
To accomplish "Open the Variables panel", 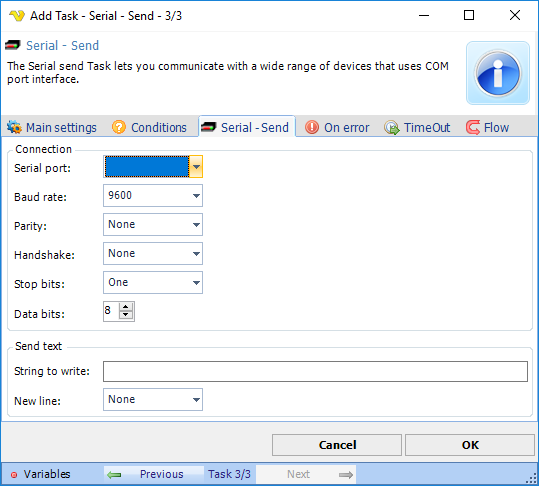I will (41, 474).
